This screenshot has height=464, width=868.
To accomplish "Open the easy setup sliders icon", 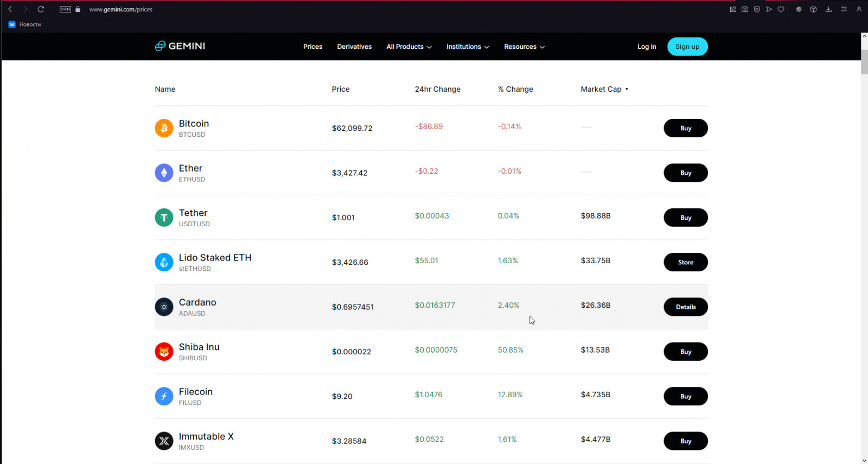I will tap(844, 9).
